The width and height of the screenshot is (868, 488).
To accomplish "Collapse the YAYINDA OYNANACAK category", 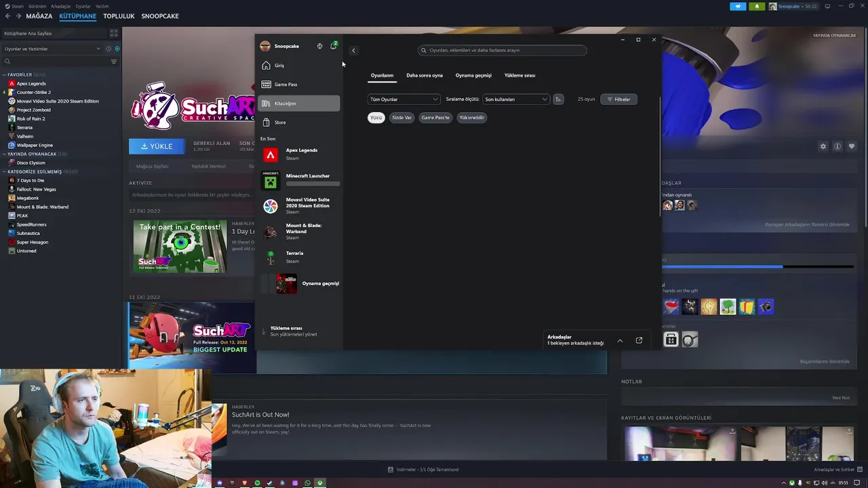I will click(x=5, y=154).
